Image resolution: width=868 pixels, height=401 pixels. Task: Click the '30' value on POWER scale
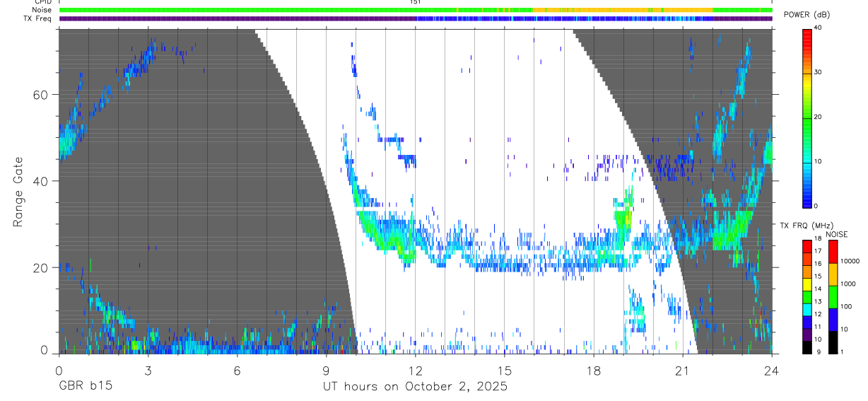[x=818, y=72]
